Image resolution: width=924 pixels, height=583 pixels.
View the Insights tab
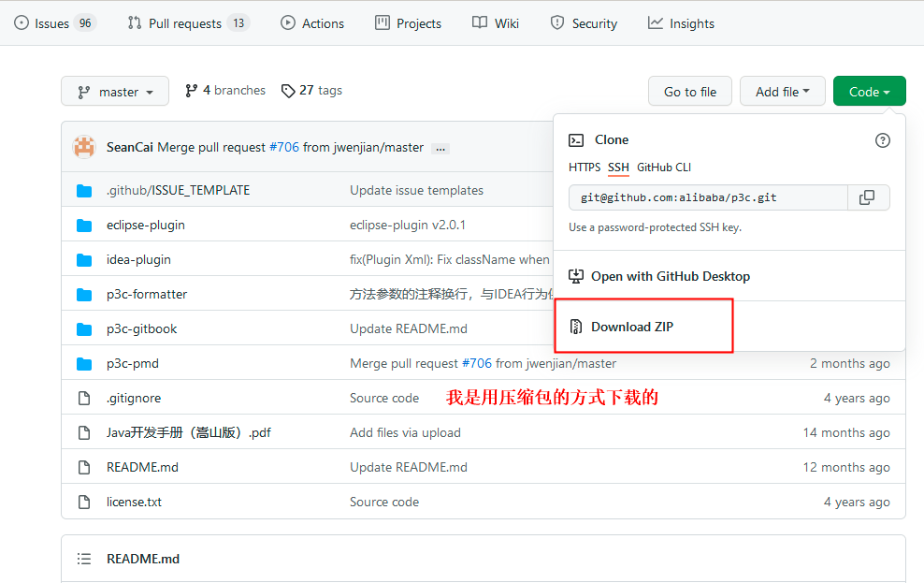[x=681, y=23]
